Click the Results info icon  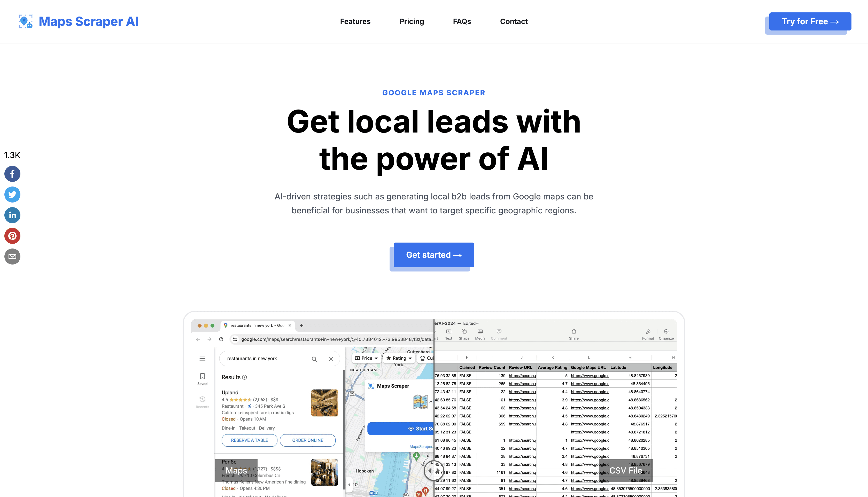244,377
